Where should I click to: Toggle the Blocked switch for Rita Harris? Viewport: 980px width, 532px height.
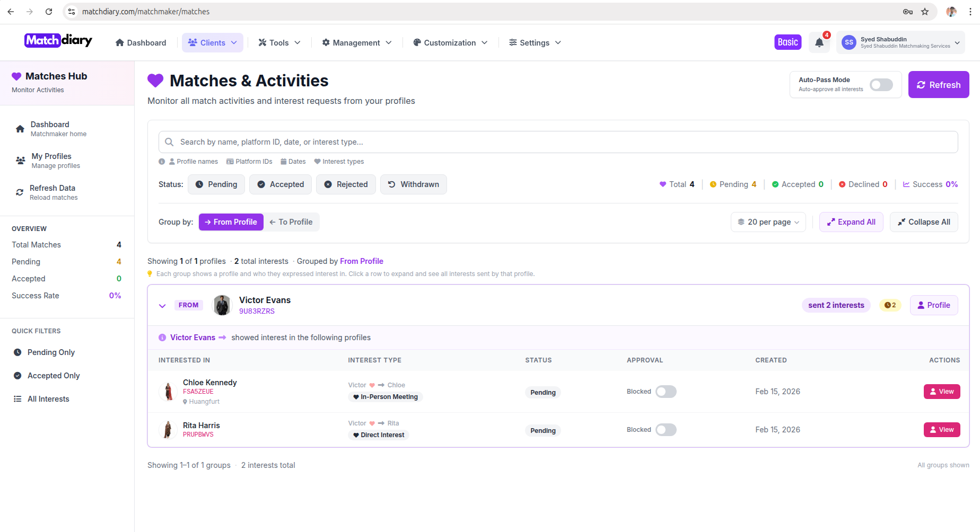[x=666, y=430]
